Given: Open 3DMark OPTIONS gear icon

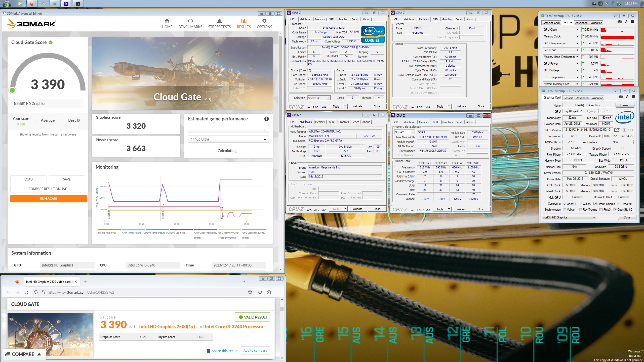Looking at the screenshot, I should [264, 21].
